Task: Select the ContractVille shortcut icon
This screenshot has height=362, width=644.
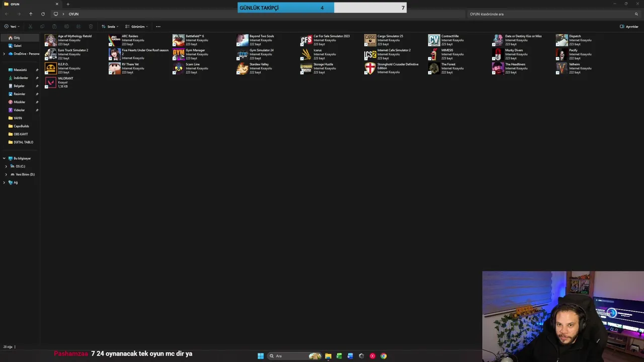Action: point(434,40)
